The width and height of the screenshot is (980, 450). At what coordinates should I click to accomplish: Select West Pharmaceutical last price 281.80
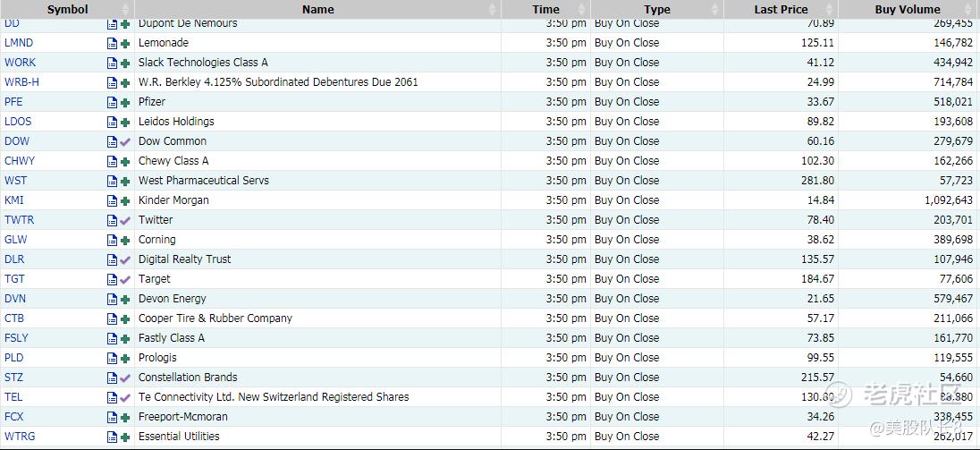817,181
